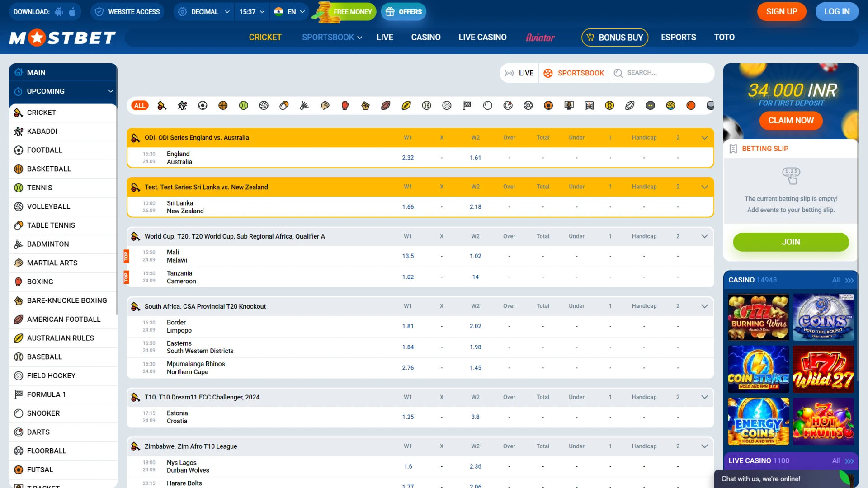This screenshot has width=868, height=488.
Task: Open the ESPORTS navigation tab
Action: click(678, 38)
